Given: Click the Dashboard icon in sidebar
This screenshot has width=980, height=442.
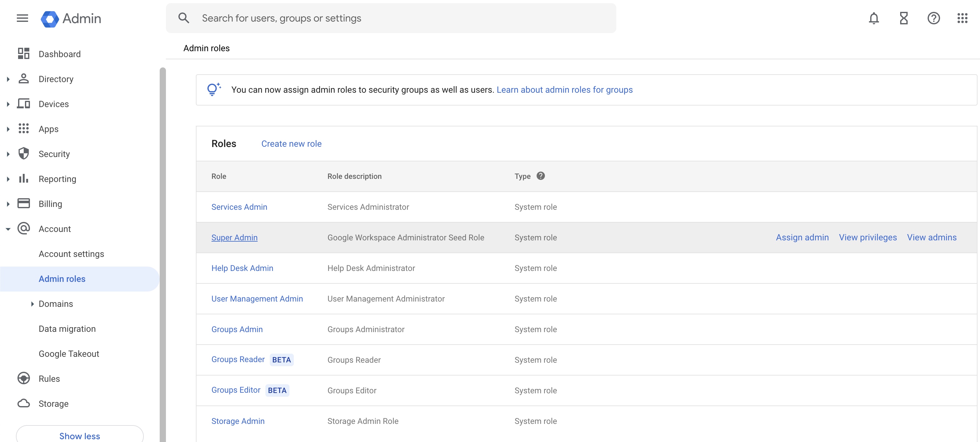Looking at the screenshot, I should (24, 53).
